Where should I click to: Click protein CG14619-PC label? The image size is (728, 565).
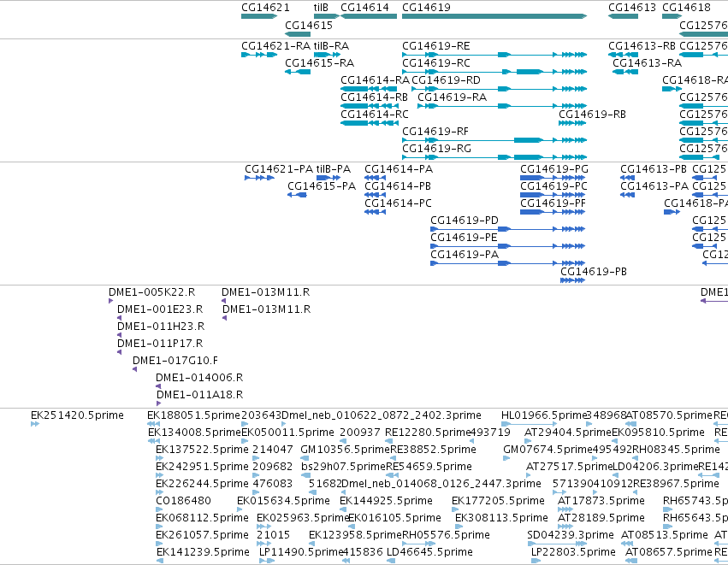click(553, 186)
